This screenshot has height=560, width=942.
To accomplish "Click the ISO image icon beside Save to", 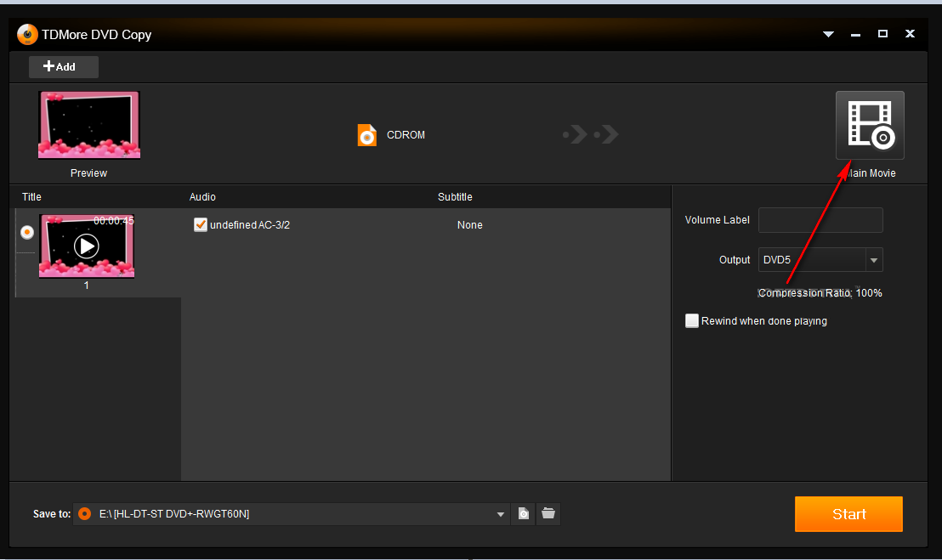I will (x=523, y=514).
